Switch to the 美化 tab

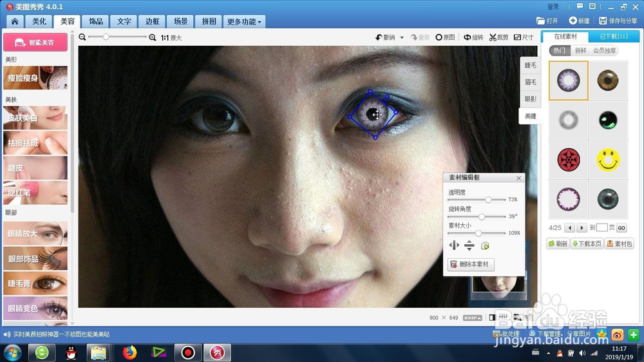click(39, 21)
